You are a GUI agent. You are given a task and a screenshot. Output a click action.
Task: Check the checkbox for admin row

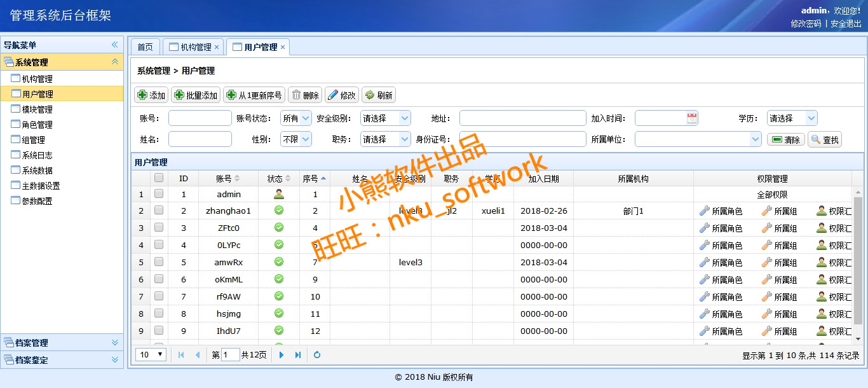click(159, 194)
